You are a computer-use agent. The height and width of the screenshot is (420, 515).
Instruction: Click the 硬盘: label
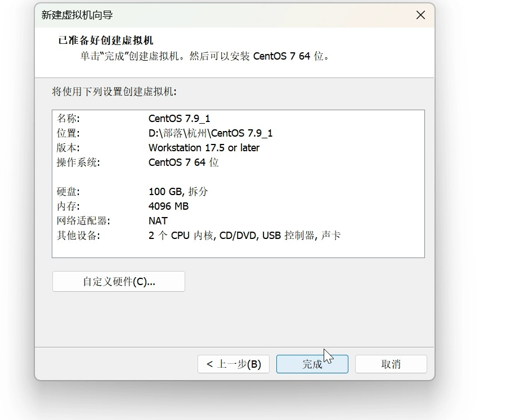point(68,192)
